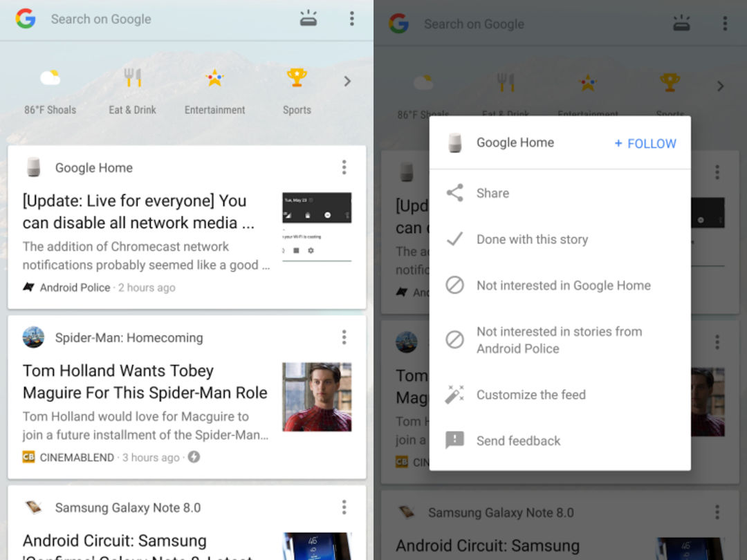
Task: Tap the magic wand icon for Customize the feed
Action: (x=454, y=394)
